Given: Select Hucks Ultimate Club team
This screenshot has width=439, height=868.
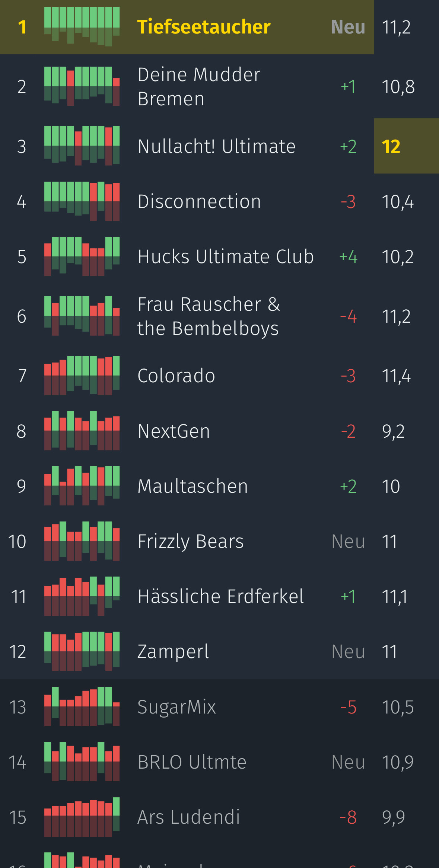Looking at the screenshot, I should [226, 256].
